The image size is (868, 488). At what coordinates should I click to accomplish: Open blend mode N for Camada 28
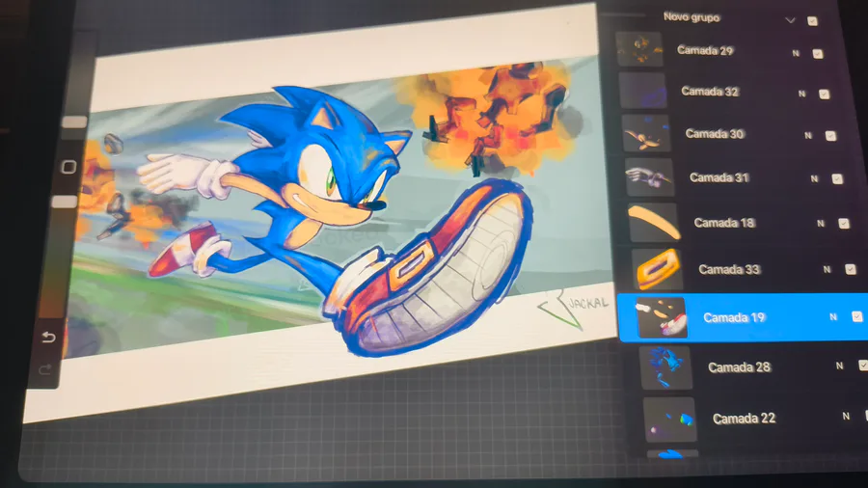[x=839, y=366]
